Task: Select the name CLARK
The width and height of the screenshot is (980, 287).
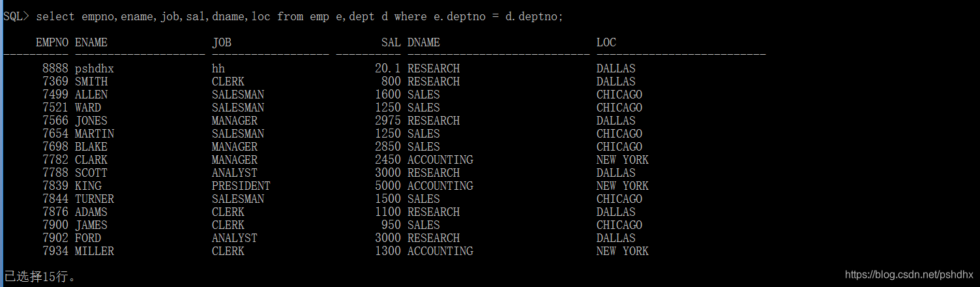Action: pyautogui.click(x=91, y=160)
